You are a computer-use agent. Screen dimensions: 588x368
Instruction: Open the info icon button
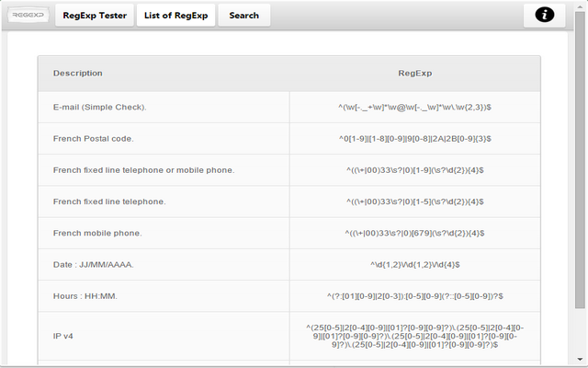tap(545, 16)
